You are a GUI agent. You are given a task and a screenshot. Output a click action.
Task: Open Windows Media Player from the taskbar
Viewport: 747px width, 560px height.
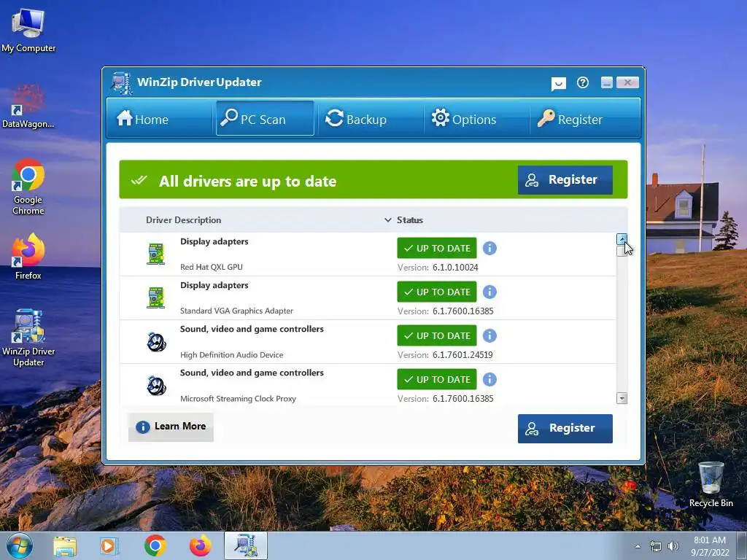109,545
